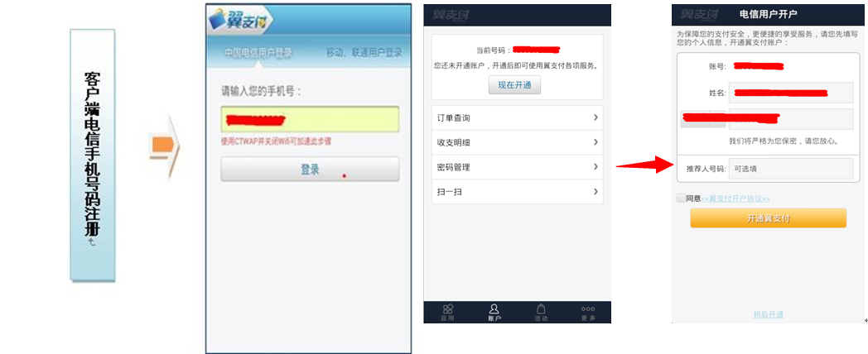Click the 稍后开通 link
This screenshot has height=354, width=868.
(769, 315)
